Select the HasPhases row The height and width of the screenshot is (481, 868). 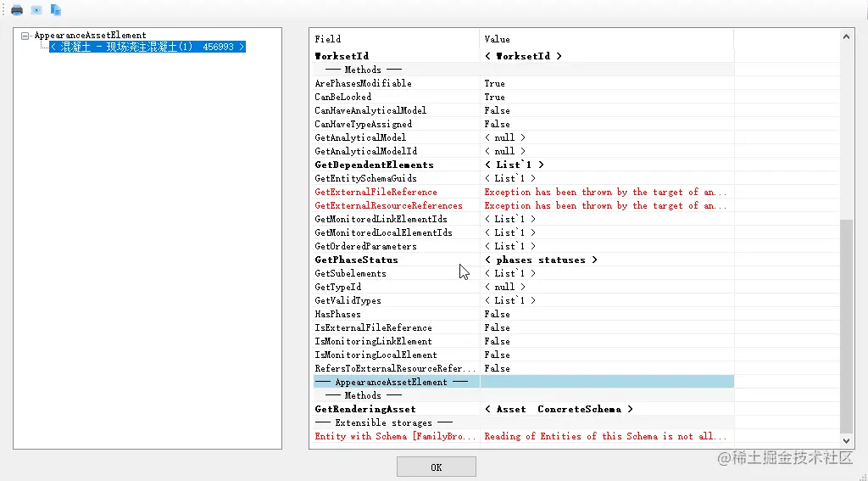coord(337,314)
